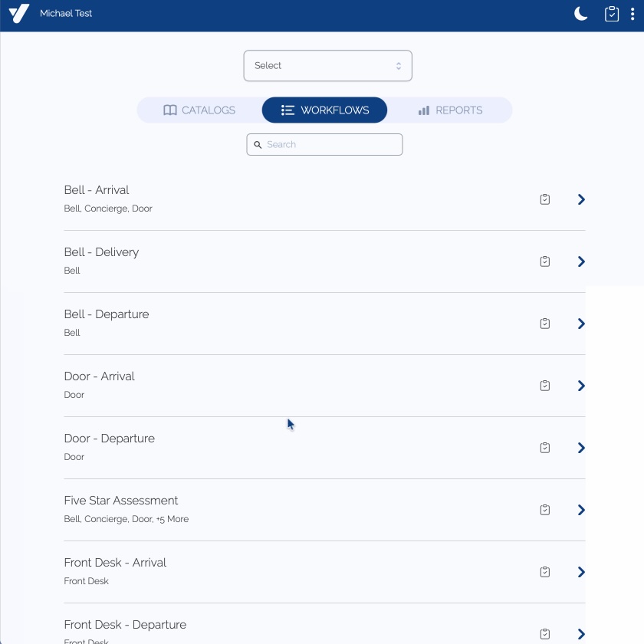Click the search magnifier icon
The image size is (644, 644).
click(x=258, y=144)
